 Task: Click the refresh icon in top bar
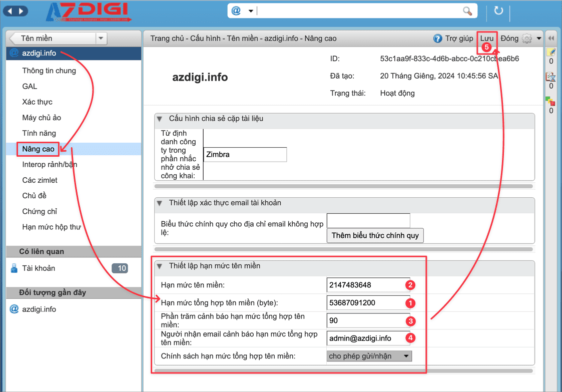pyautogui.click(x=498, y=11)
